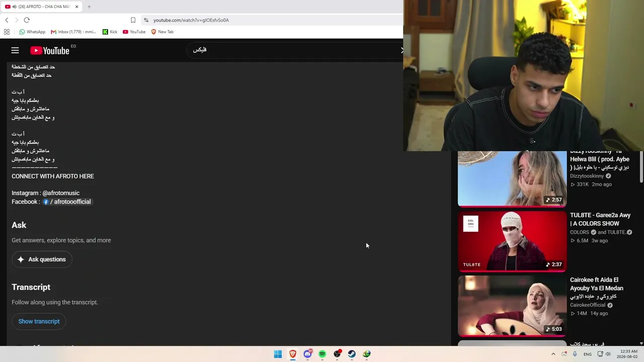Screen dimensions: 644x362
Task: Go back with the browser back arrow
Action: [7, 20]
